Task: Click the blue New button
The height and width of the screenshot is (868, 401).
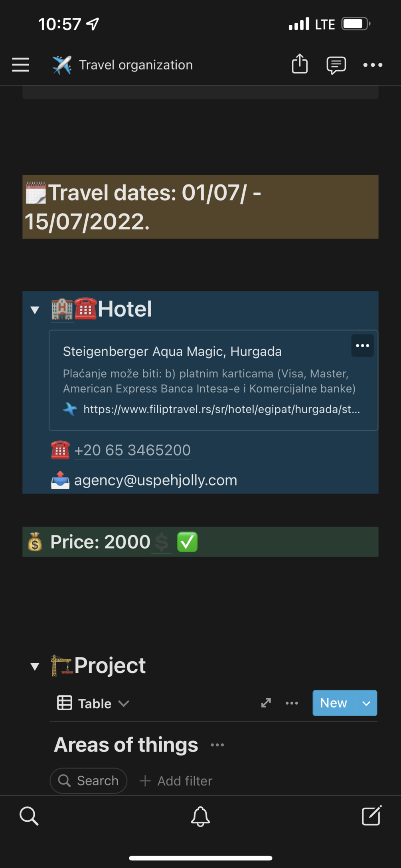Action: [x=334, y=703]
